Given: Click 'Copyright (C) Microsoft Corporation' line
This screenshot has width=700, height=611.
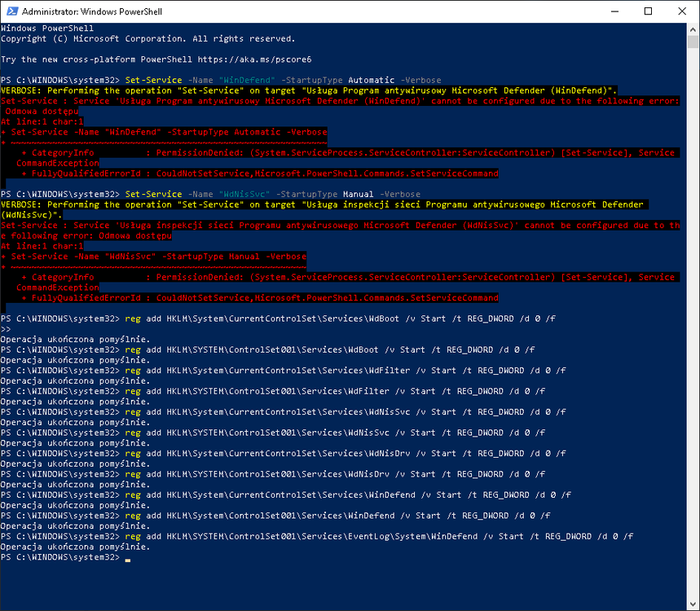Looking at the screenshot, I should [x=147, y=39].
